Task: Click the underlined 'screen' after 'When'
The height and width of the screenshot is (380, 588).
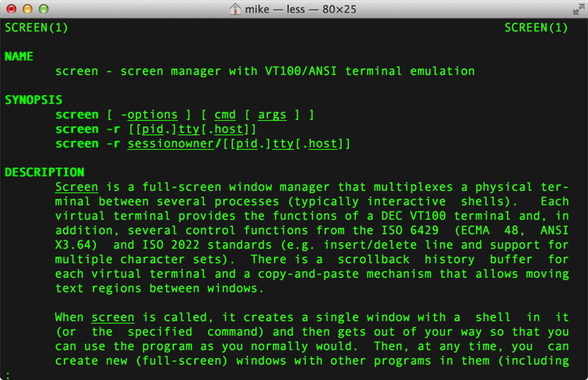Action: (x=113, y=317)
